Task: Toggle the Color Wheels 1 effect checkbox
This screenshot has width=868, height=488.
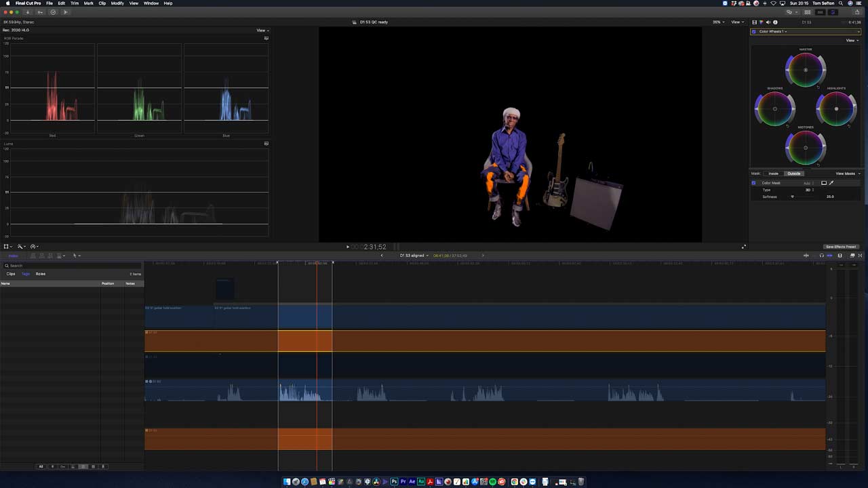Action: point(753,31)
